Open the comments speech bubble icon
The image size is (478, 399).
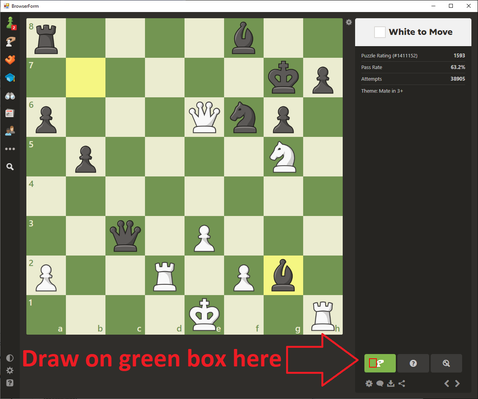point(380,383)
